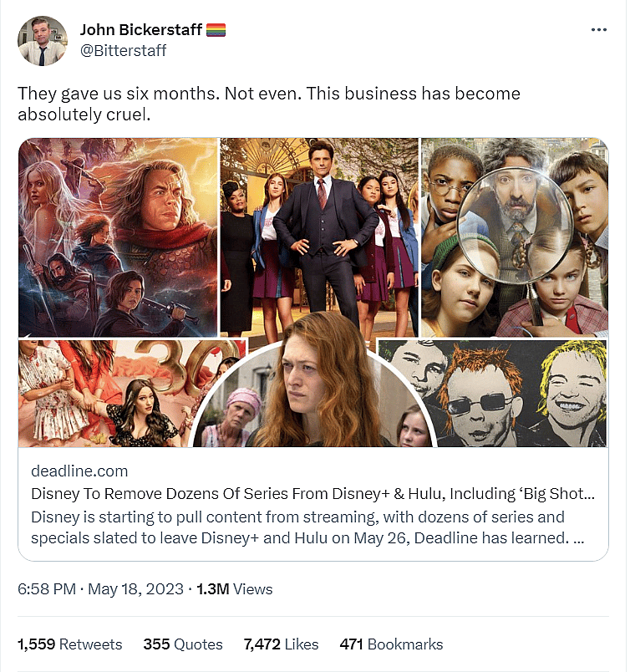Click the tweet text about six months
The height and width of the screenshot is (672, 630).
[x=267, y=103]
